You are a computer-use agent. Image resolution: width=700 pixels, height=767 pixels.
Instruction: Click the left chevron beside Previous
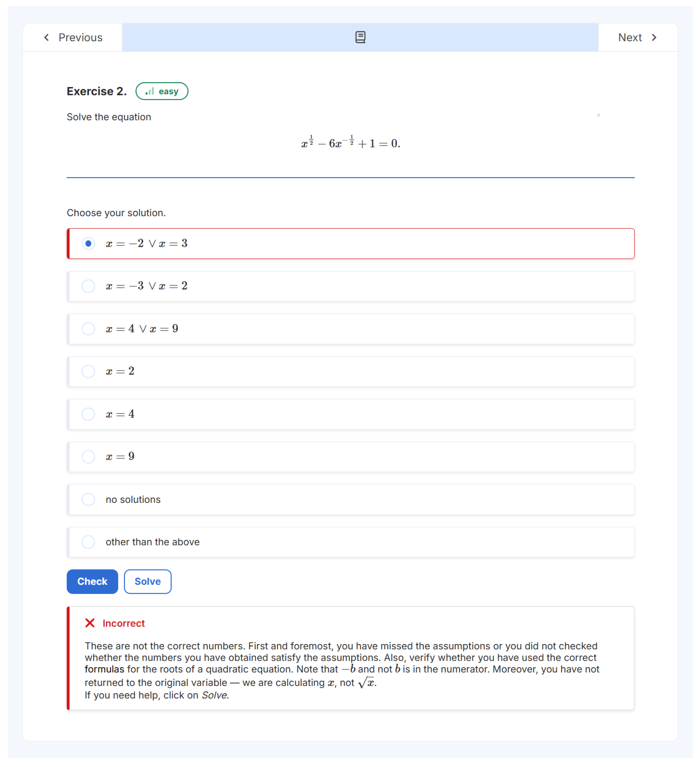click(46, 37)
